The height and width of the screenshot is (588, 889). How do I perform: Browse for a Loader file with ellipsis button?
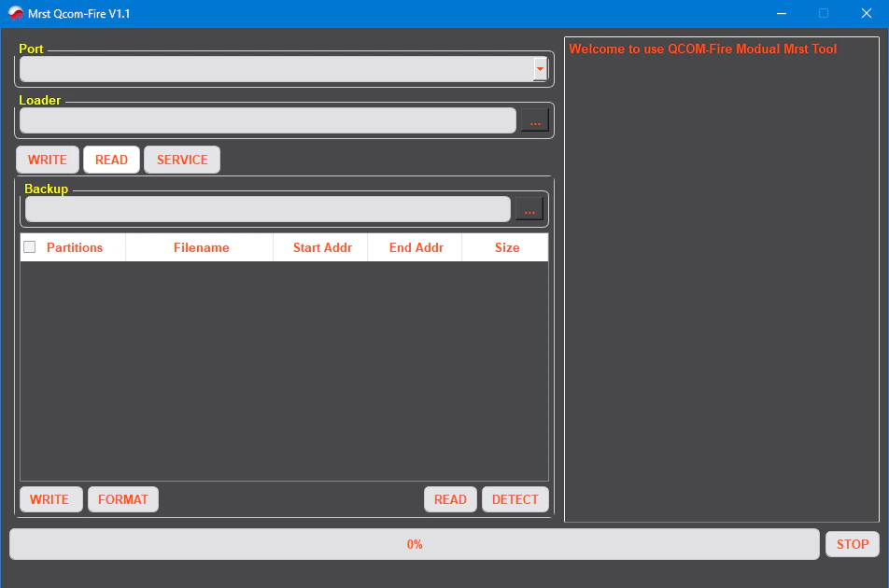pos(535,121)
